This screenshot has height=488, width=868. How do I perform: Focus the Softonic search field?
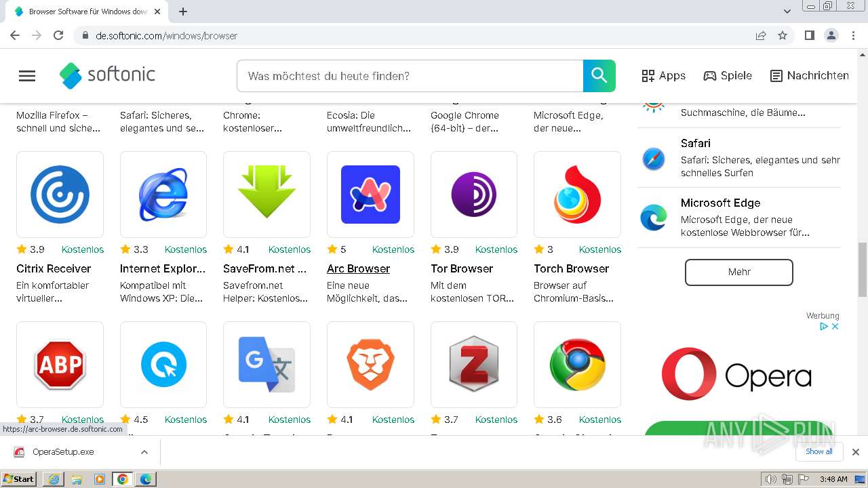410,76
